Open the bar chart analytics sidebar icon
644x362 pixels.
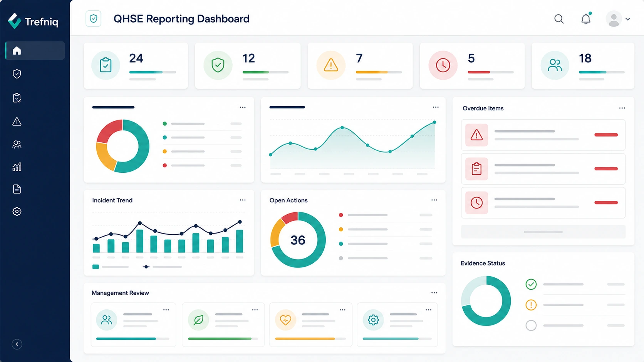pyautogui.click(x=17, y=167)
